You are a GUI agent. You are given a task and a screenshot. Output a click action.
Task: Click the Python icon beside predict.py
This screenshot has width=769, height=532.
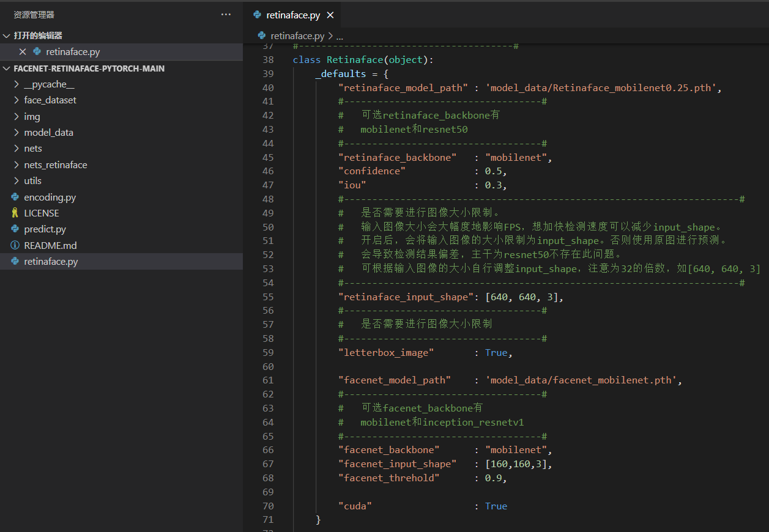click(x=15, y=229)
